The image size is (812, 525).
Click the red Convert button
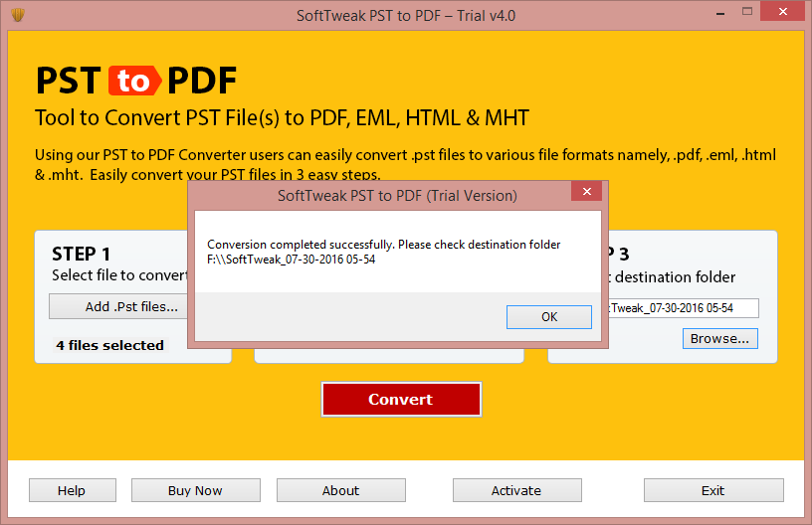401,399
